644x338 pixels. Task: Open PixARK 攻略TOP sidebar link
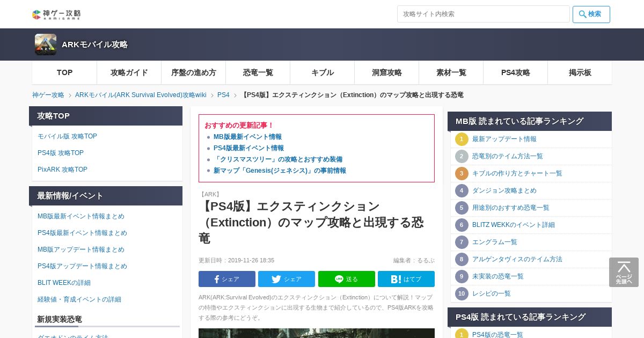(x=62, y=170)
